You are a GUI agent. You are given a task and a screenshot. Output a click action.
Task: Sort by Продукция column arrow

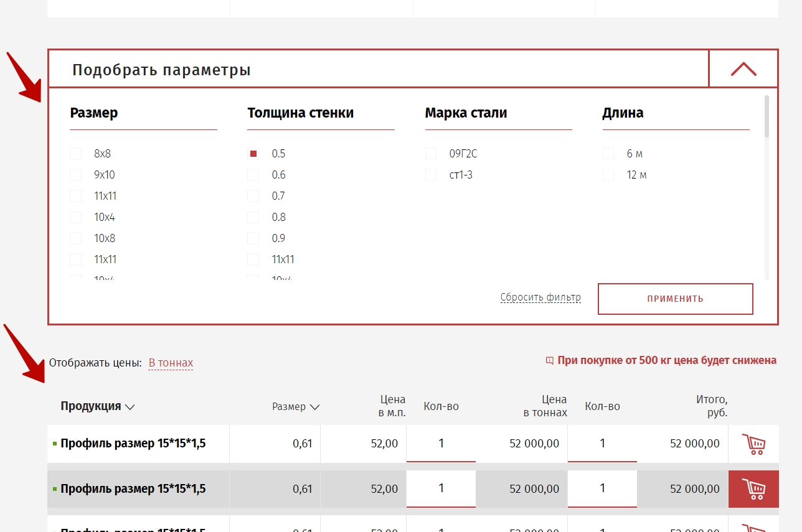click(130, 407)
